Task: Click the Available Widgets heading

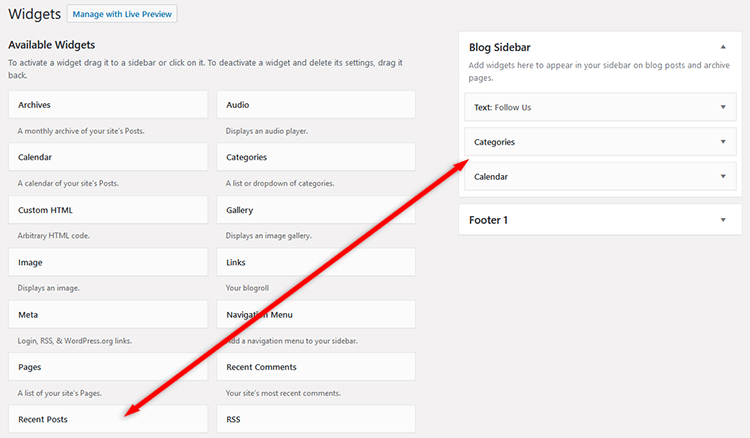Action: pos(52,45)
